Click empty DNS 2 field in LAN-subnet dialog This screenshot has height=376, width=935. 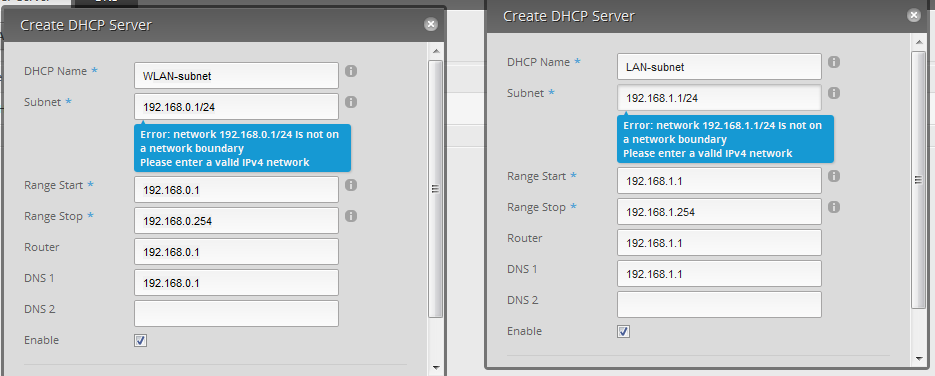point(720,304)
